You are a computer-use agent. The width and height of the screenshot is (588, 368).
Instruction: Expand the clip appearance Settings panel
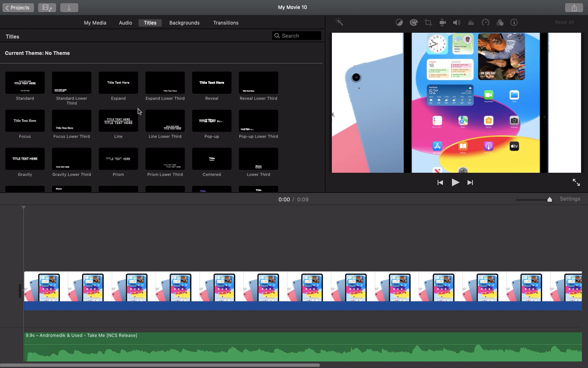tap(570, 199)
